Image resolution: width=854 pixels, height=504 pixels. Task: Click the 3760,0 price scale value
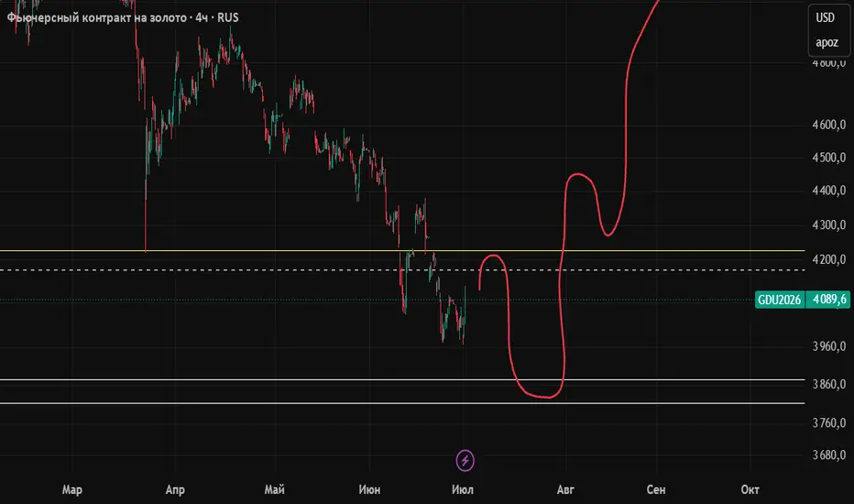point(829,423)
